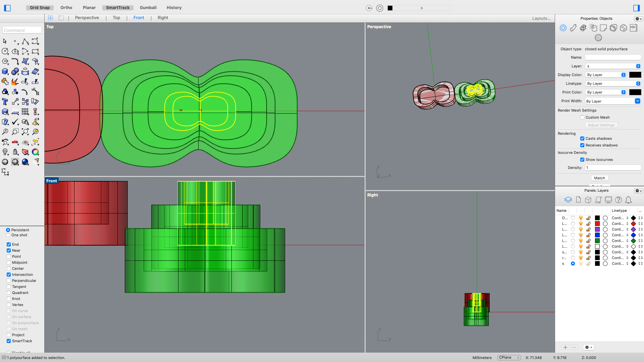
Task: Click the Help icon in the Panels: Layers header
Action: point(619,200)
